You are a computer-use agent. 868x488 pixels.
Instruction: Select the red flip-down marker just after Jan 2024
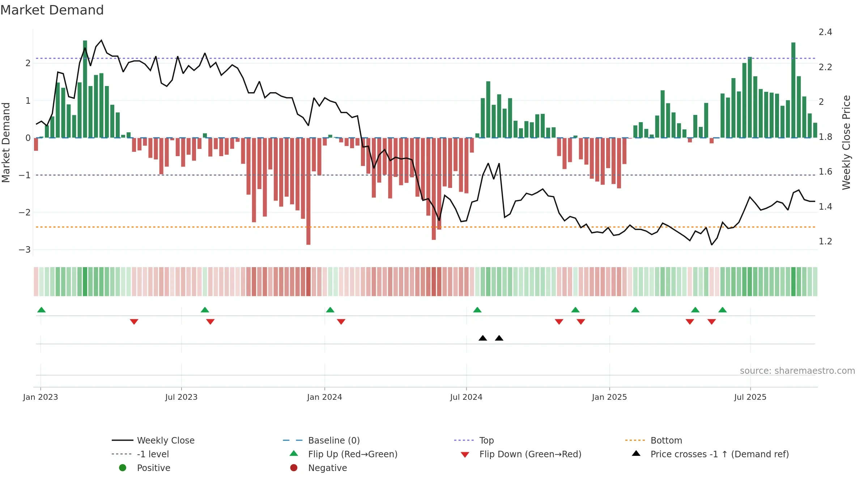(341, 322)
